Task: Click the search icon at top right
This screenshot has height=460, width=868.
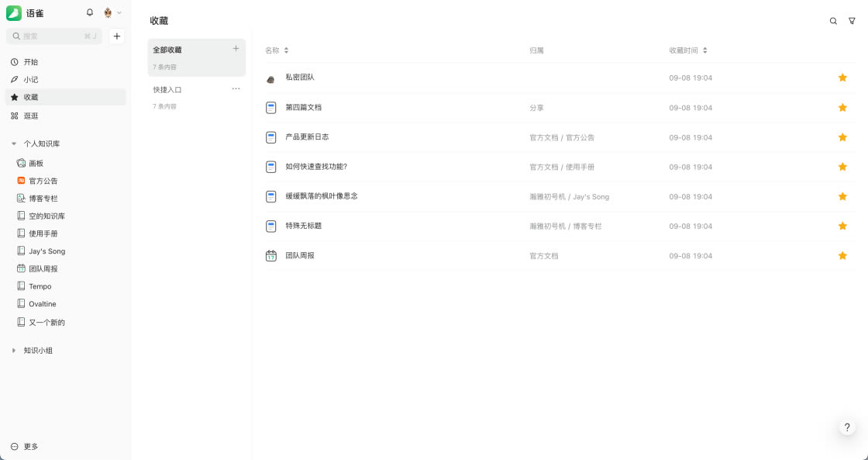Action: point(833,22)
